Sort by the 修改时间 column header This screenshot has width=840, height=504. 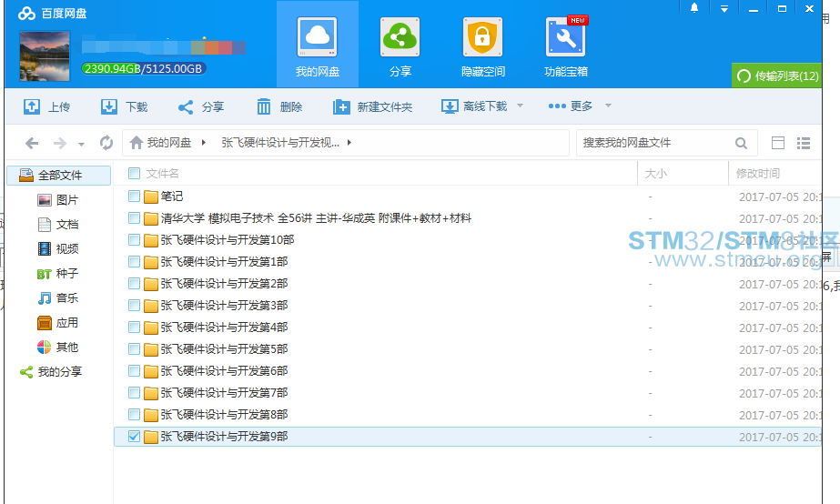coord(757,174)
